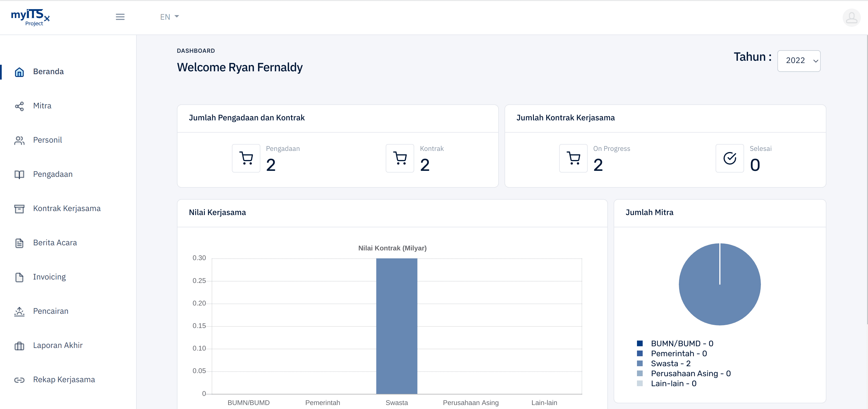Click the Pengadaan cart icon
The height and width of the screenshot is (409, 868).
[246, 158]
